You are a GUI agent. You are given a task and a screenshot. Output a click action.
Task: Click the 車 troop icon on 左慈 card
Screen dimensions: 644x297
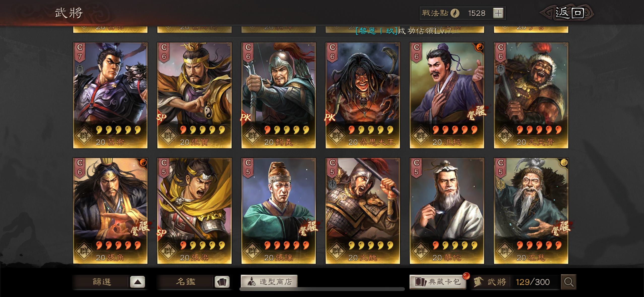coord(501,185)
